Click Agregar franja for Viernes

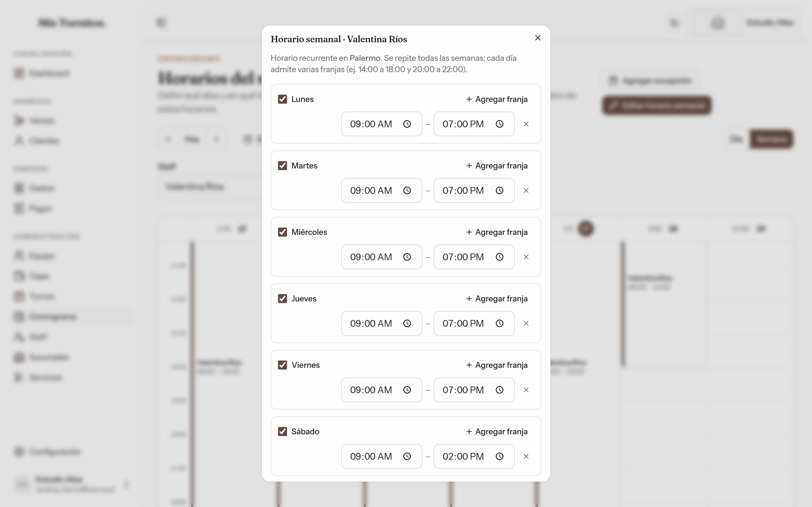click(497, 365)
